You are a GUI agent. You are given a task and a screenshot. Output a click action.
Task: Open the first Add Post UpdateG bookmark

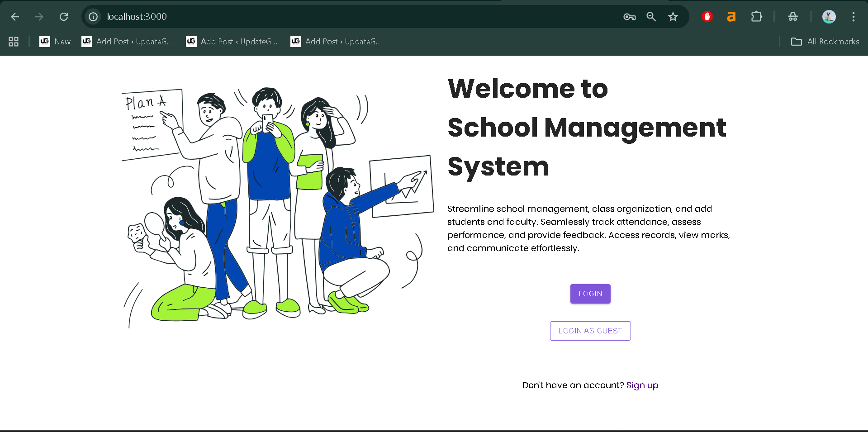[127, 41]
